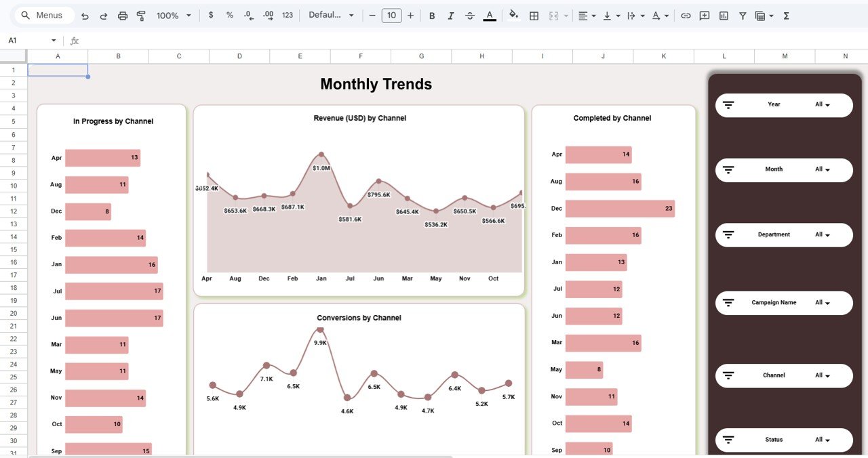Select the paint format tool

(141, 15)
